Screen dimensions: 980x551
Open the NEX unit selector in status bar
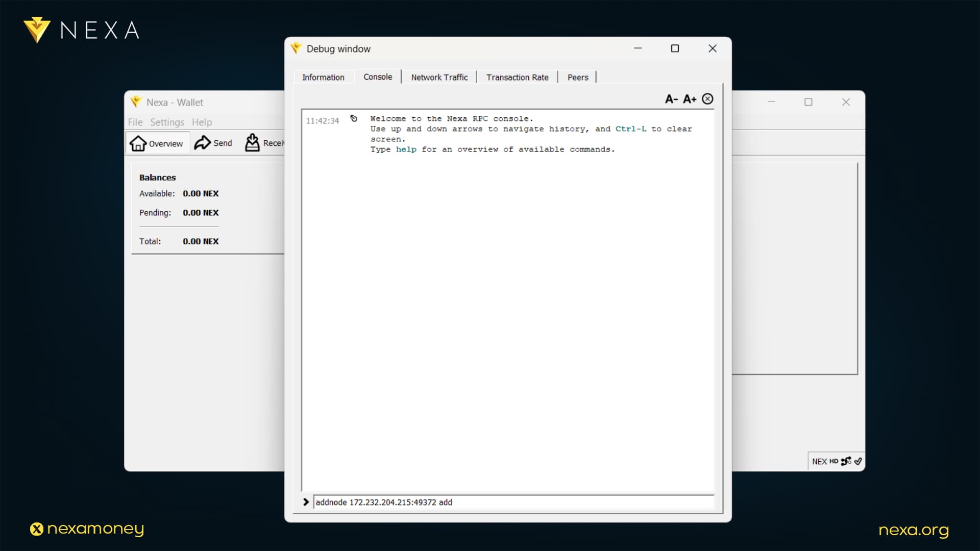(x=819, y=461)
